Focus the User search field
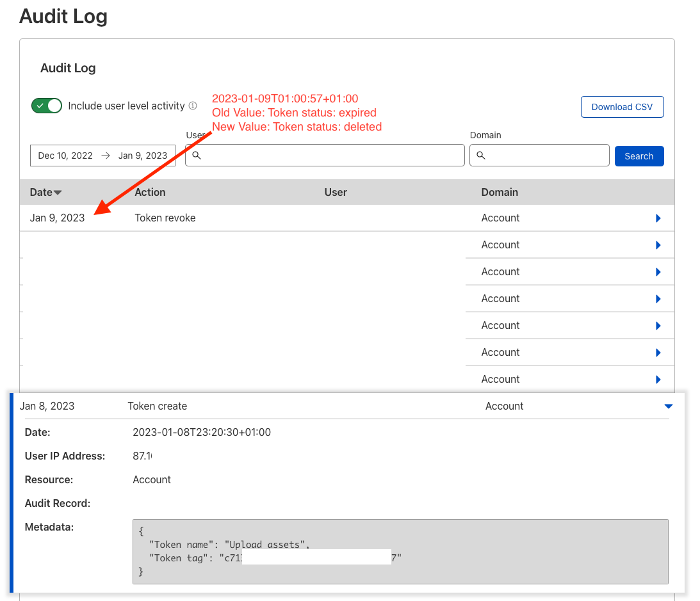 click(325, 156)
